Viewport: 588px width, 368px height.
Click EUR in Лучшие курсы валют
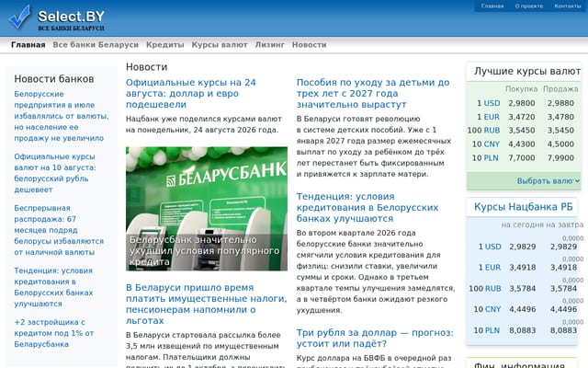point(492,117)
